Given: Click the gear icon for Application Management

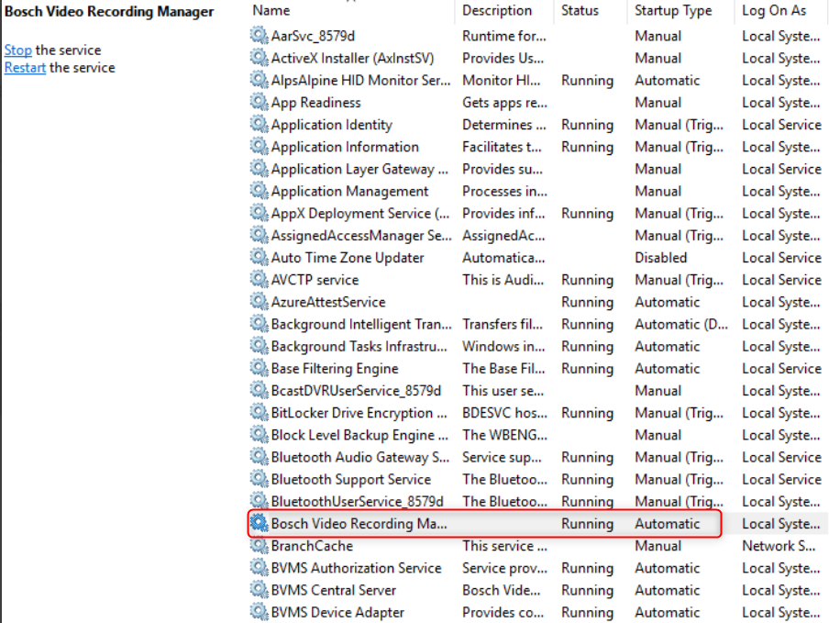Looking at the screenshot, I should point(260,190).
